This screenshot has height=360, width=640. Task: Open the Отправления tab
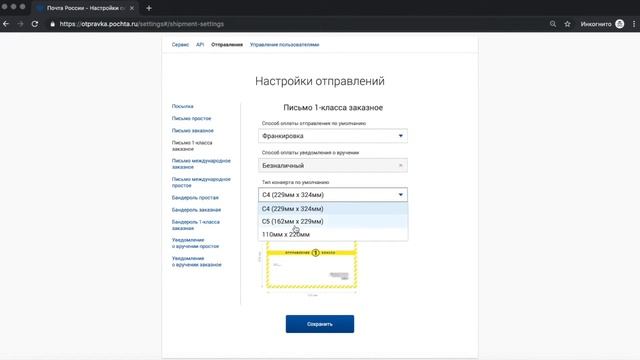[227, 44]
